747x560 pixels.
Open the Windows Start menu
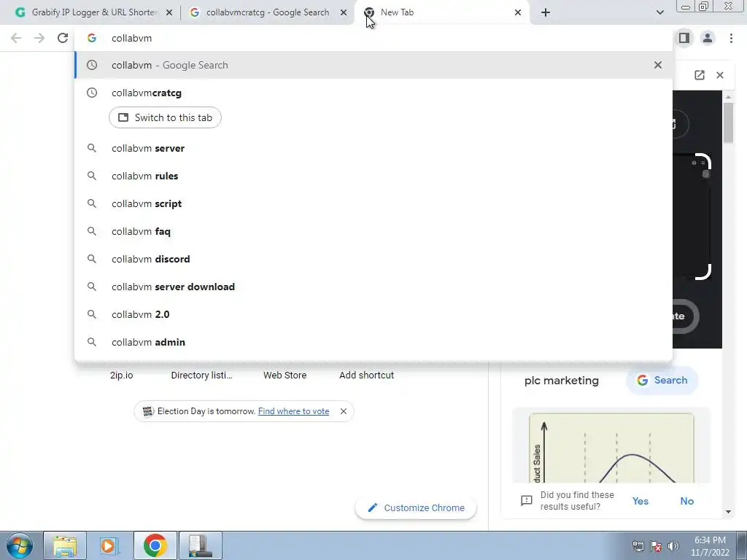click(19, 545)
